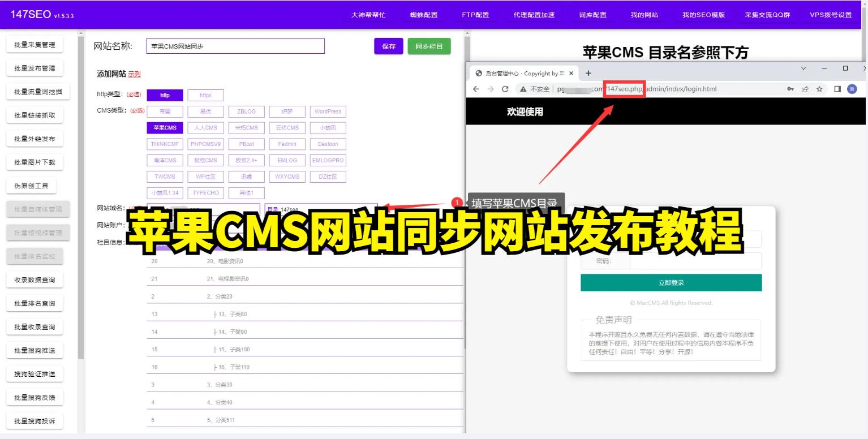Open 蜘蛛配置 in the top menu
The height and width of the screenshot is (439, 868).
424,15
